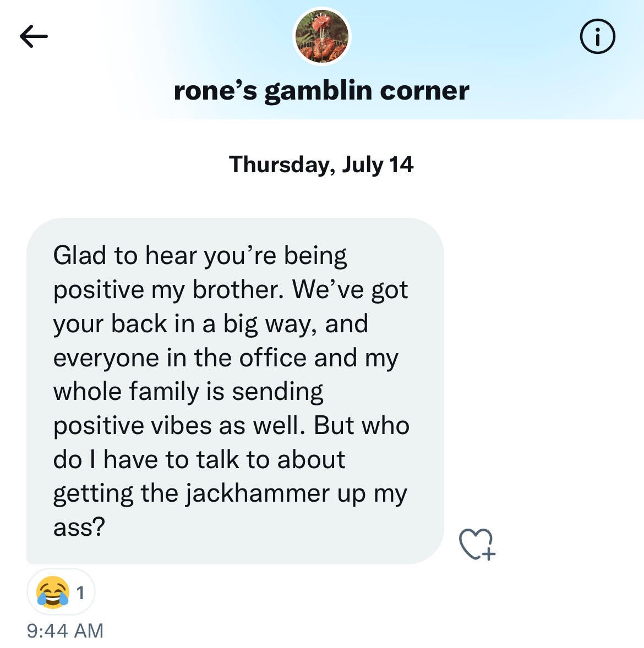This screenshot has height=648, width=644.
Task: Tap the back arrow
Action: pyautogui.click(x=34, y=37)
